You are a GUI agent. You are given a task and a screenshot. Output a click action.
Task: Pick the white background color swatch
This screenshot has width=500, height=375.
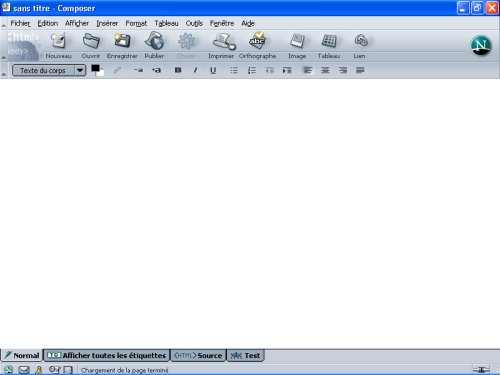[x=101, y=73]
